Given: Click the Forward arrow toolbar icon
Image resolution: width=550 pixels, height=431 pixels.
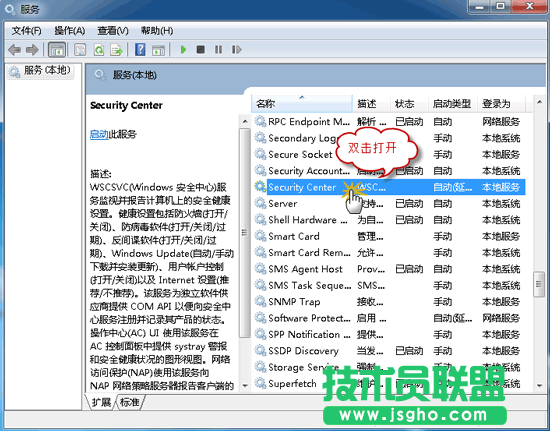Looking at the screenshot, I should (x=32, y=50).
